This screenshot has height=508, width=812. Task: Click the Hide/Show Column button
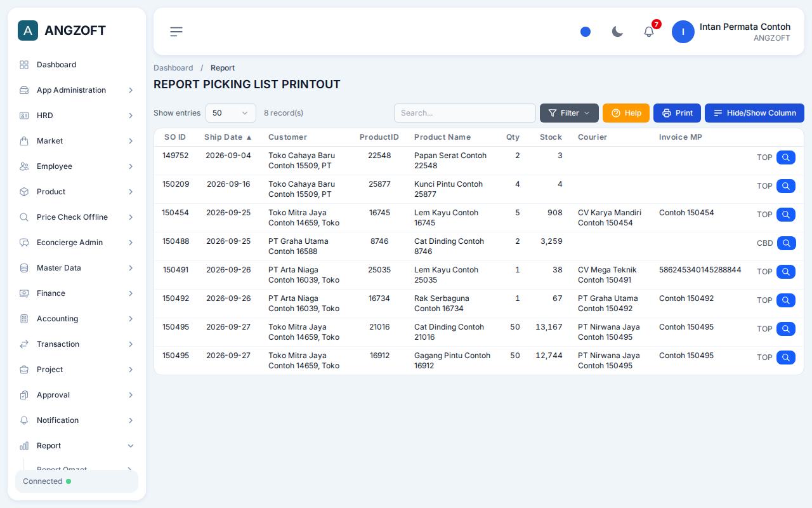754,113
